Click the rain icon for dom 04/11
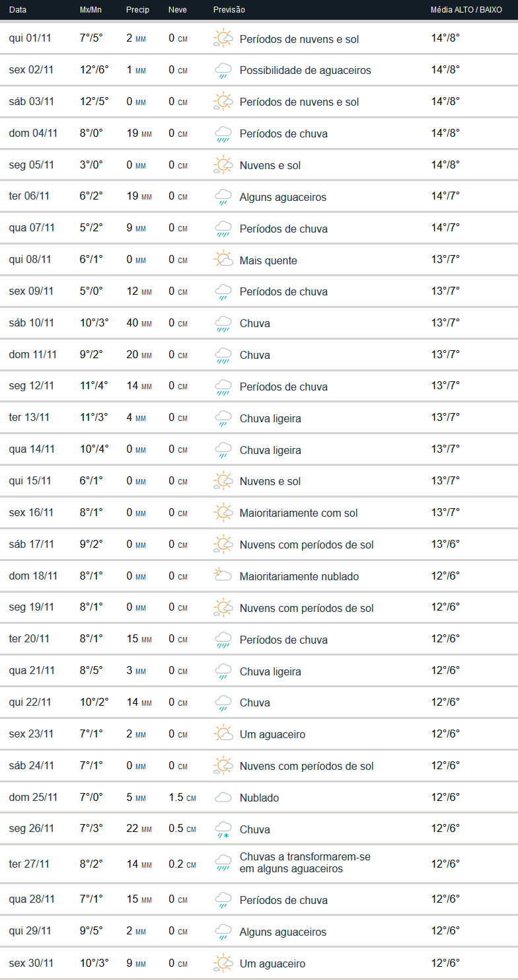The image size is (518, 980). (x=223, y=133)
